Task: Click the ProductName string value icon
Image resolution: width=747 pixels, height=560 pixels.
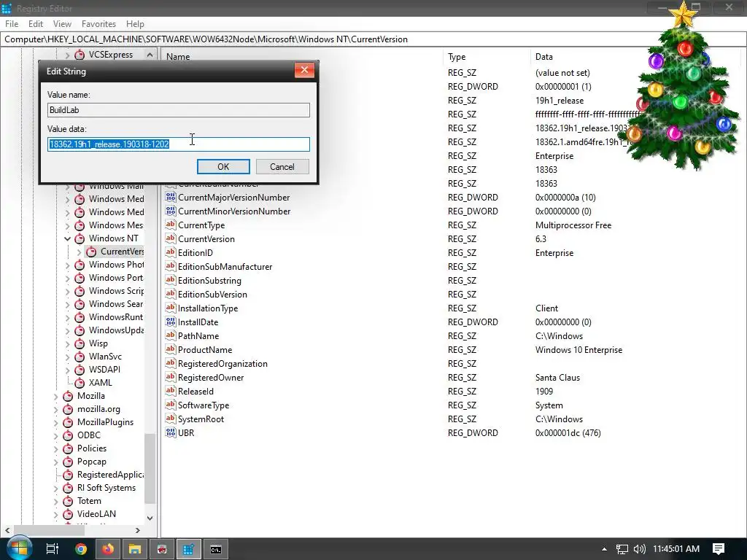Action: (x=171, y=349)
